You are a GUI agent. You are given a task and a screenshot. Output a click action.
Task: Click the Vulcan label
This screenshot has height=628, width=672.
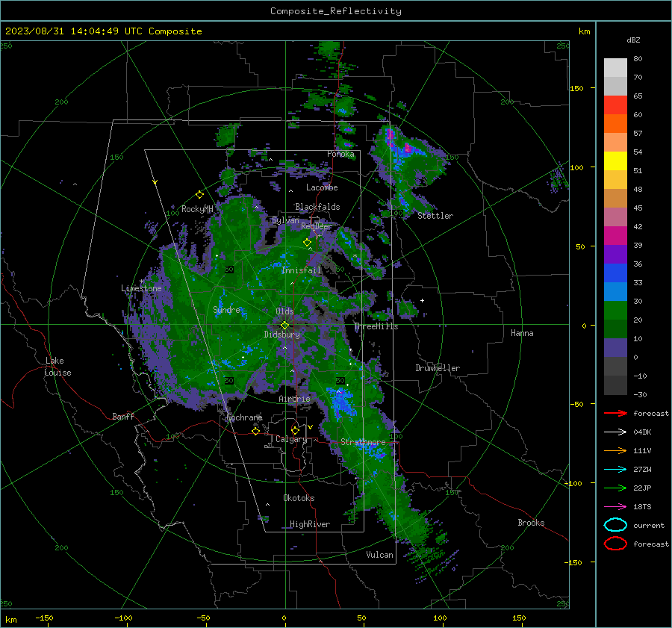[x=379, y=555]
